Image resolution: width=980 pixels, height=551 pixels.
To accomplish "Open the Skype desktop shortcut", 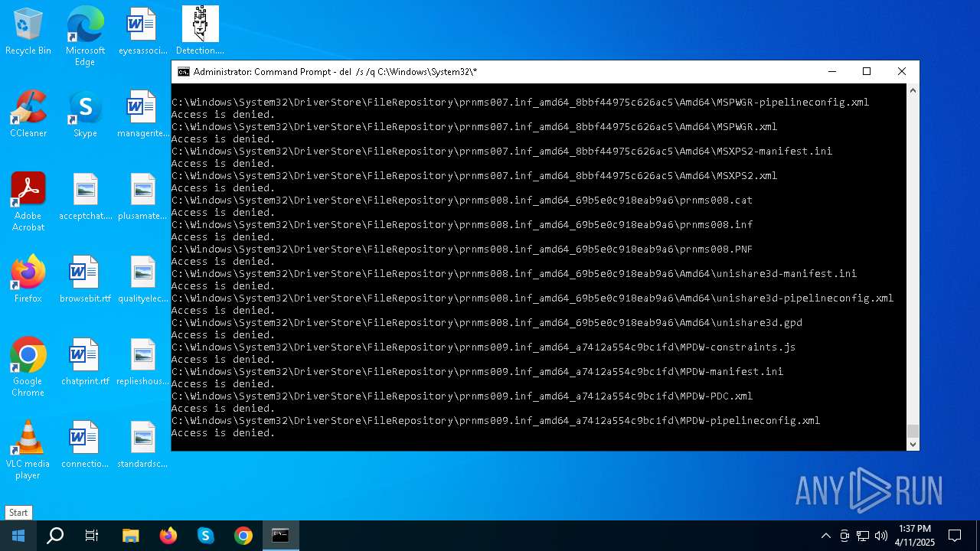I will tap(85, 114).
